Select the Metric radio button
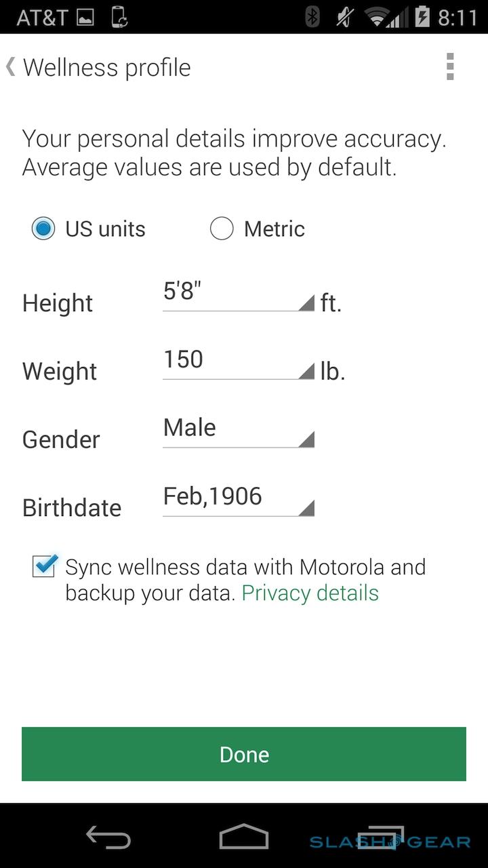This screenshot has width=488, height=868. [x=222, y=229]
